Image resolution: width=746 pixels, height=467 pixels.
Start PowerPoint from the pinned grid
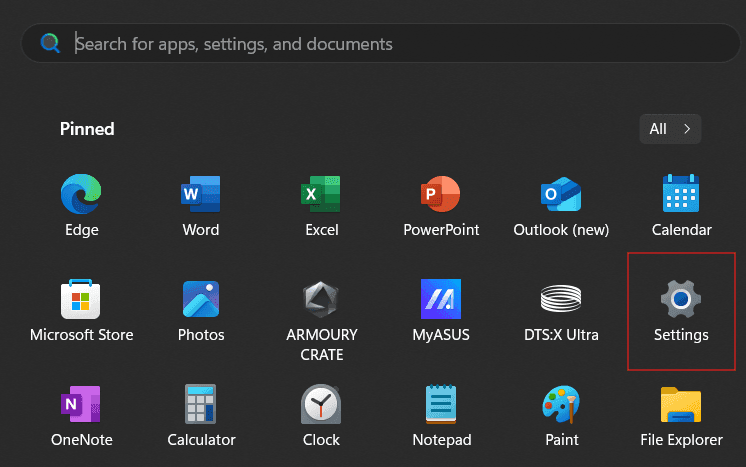[441, 205]
